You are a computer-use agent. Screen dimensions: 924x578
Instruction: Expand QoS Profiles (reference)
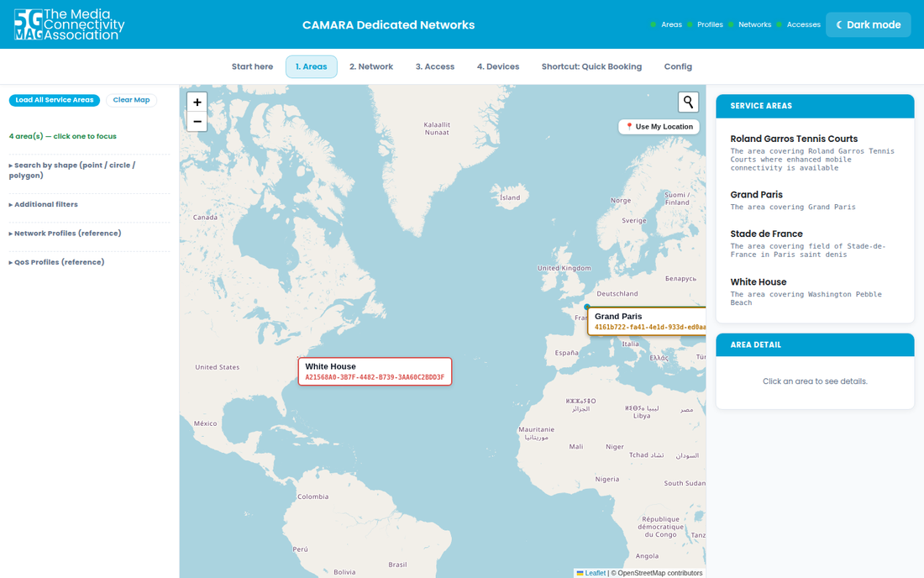(x=88, y=262)
